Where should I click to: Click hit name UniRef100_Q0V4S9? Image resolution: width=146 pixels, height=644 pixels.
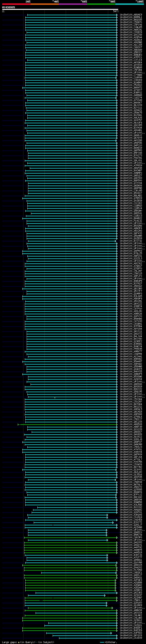point(131,65)
